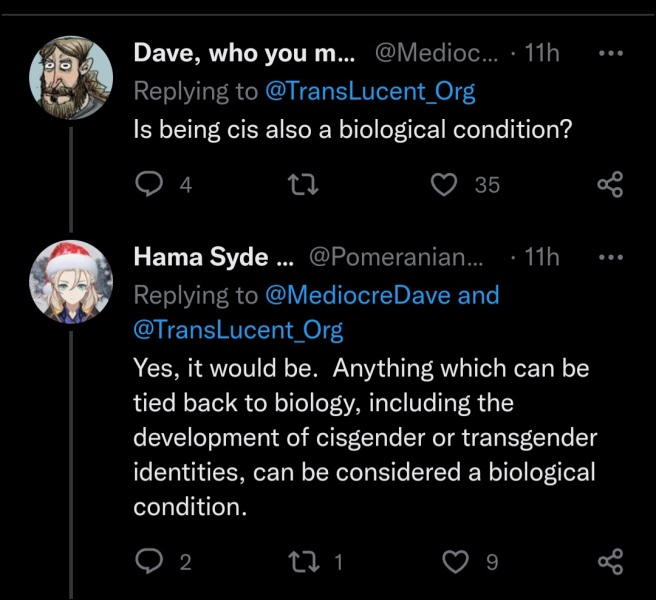The width and height of the screenshot is (656, 600).
Task: Reply to Hama Syde's tweet
Action: click(x=149, y=561)
